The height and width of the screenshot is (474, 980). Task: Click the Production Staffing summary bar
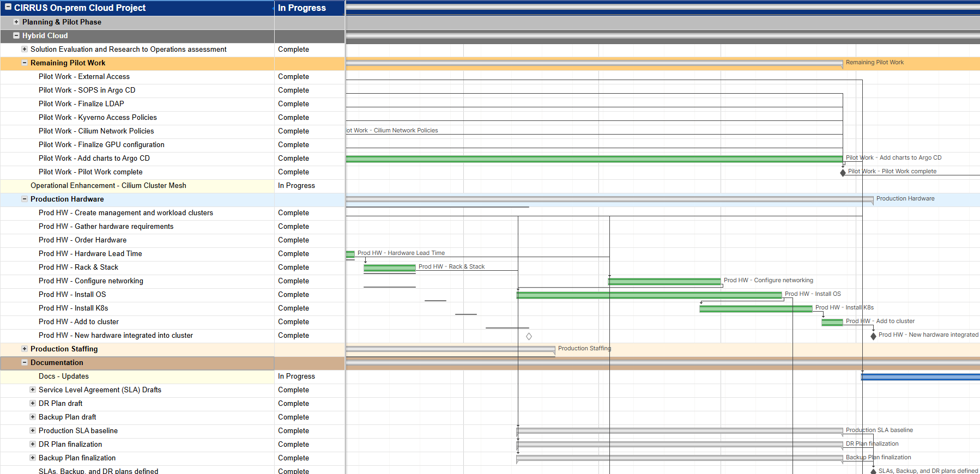pyautogui.click(x=451, y=349)
